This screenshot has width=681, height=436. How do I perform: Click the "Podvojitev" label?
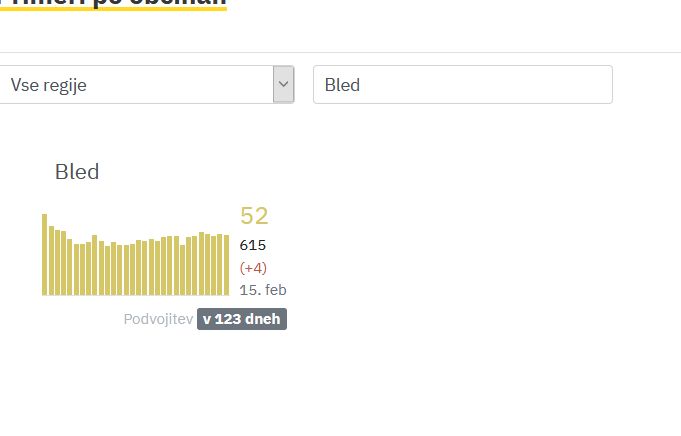tap(158, 320)
